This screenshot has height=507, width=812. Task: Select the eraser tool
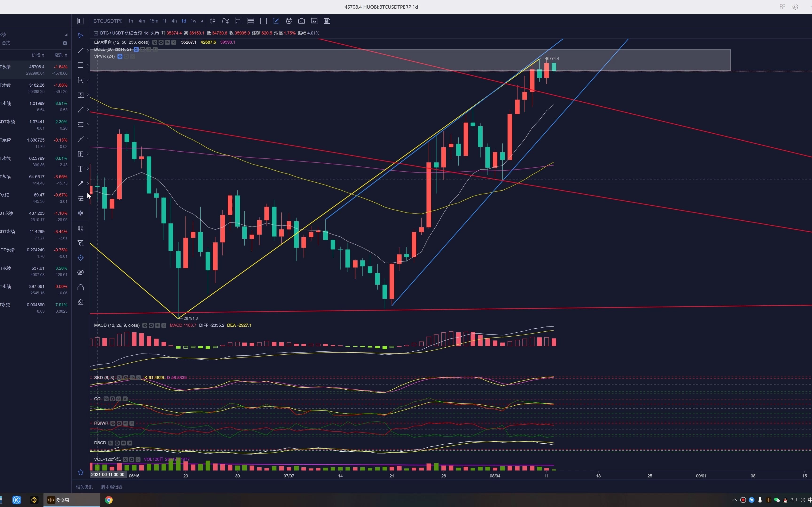point(81,302)
